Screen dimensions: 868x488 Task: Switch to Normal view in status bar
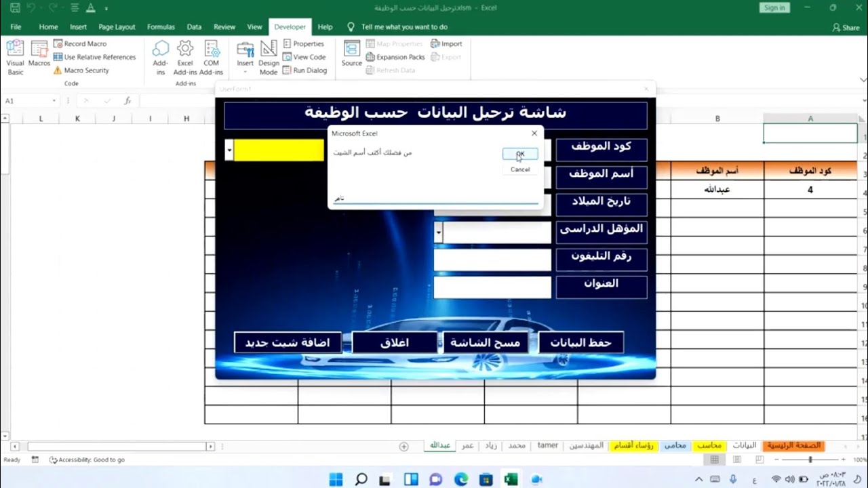coord(714,460)
